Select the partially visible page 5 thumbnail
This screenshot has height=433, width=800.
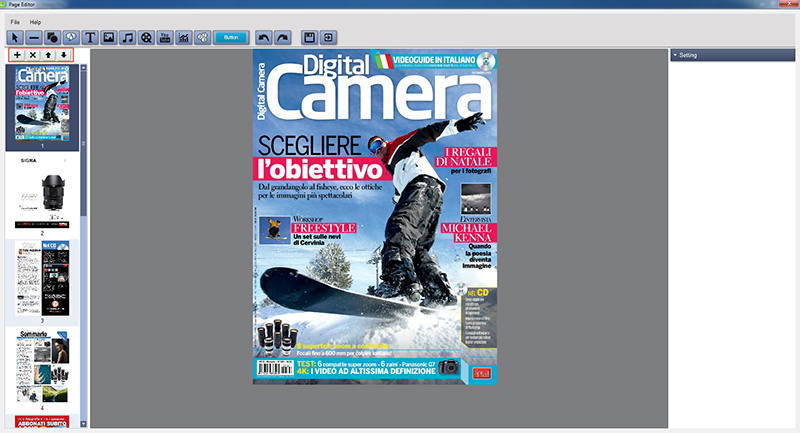[x=42, y=421]
